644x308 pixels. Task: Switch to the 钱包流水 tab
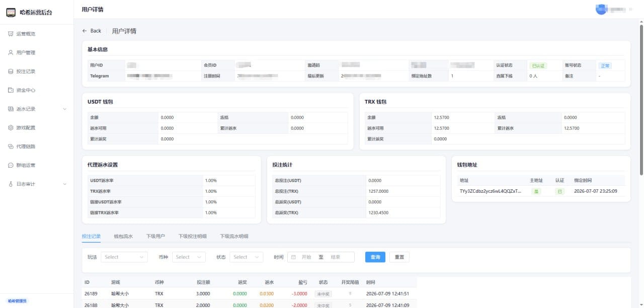point(123,236)
